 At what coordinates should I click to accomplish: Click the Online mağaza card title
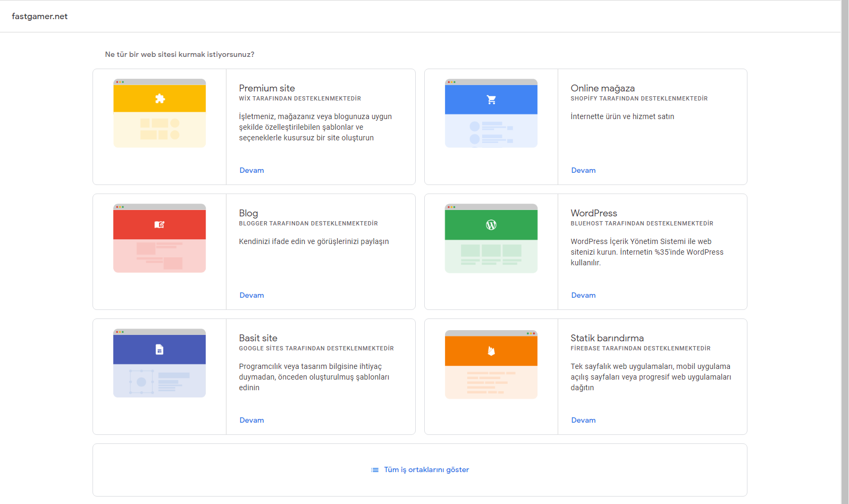tap(602, 88)
